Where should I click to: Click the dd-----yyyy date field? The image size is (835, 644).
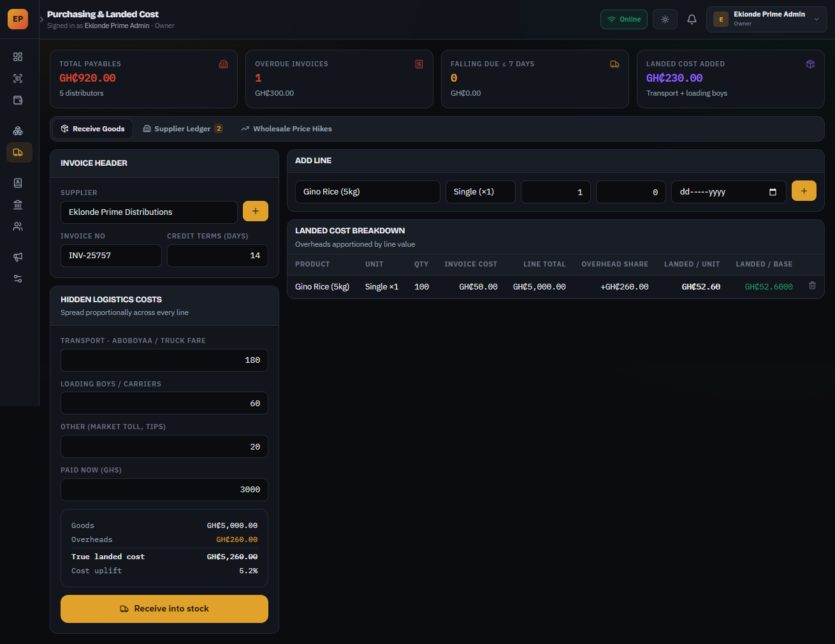(729, 192)
